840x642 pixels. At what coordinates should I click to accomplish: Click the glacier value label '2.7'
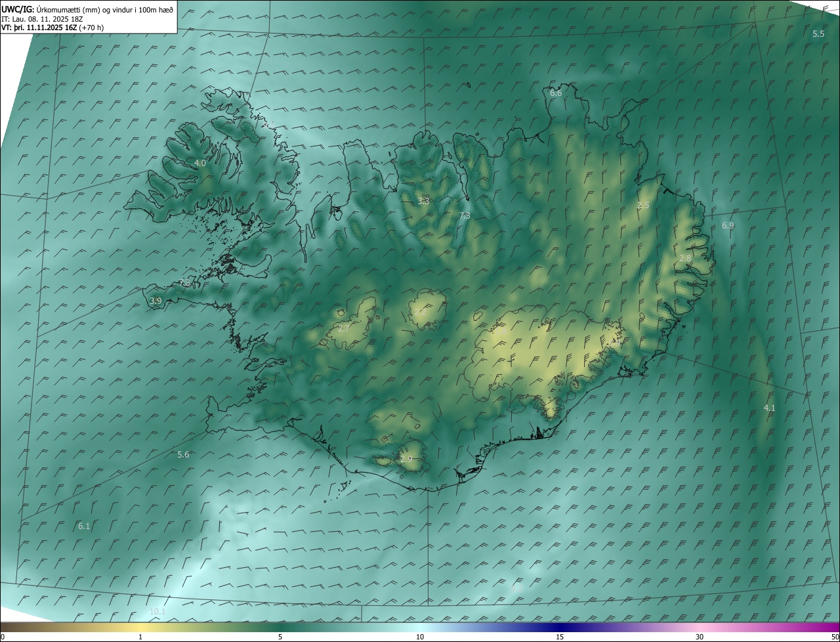tap(344, 328)
